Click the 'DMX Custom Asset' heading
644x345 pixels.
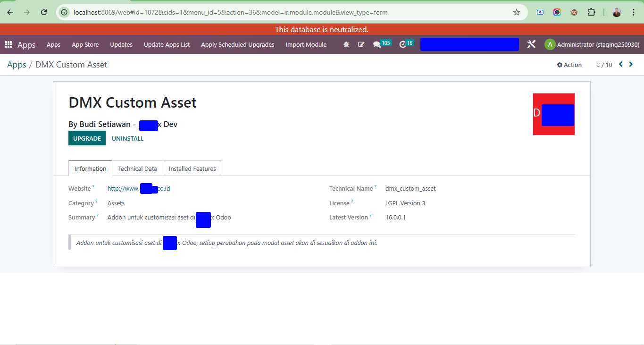click(133, 102)
